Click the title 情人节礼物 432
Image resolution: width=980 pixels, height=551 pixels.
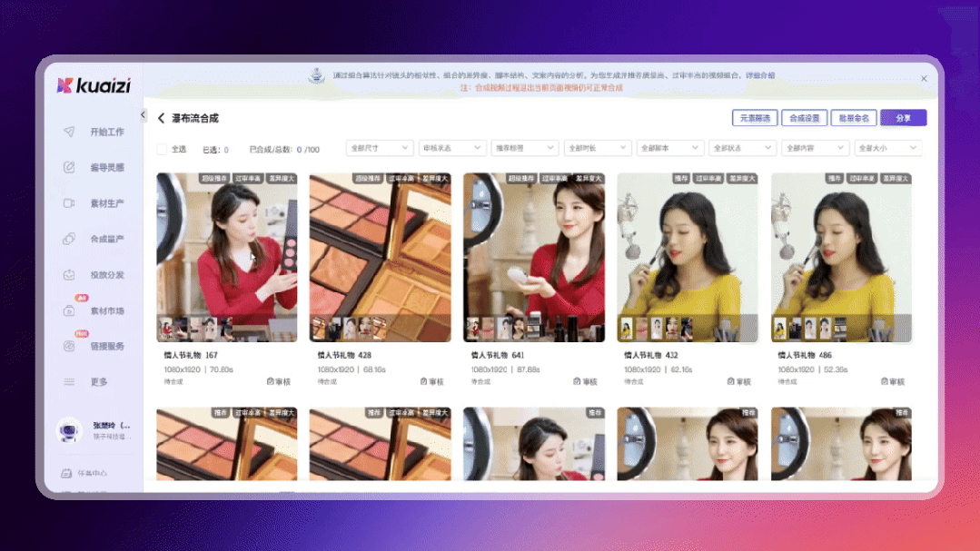coord(650,355)
